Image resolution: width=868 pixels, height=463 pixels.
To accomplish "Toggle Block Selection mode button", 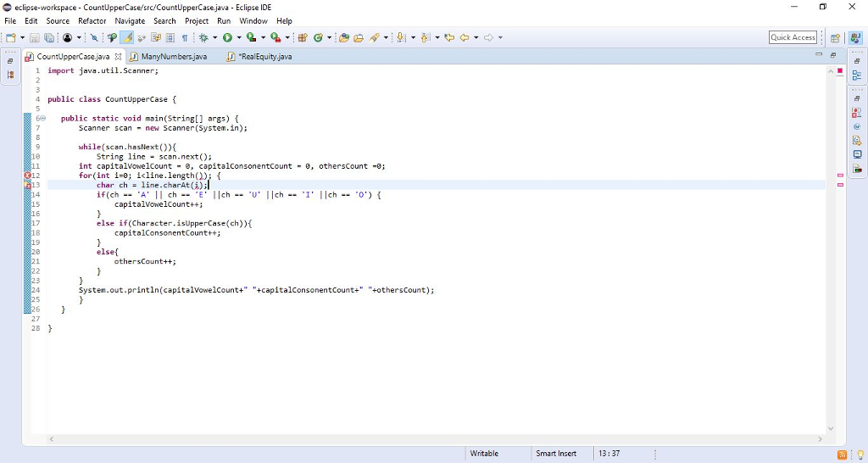I will pyautogui.click(x=170, y=37).
